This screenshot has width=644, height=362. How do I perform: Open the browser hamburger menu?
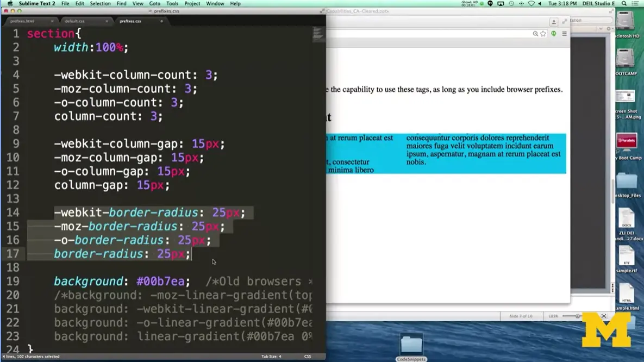point(564,34)
